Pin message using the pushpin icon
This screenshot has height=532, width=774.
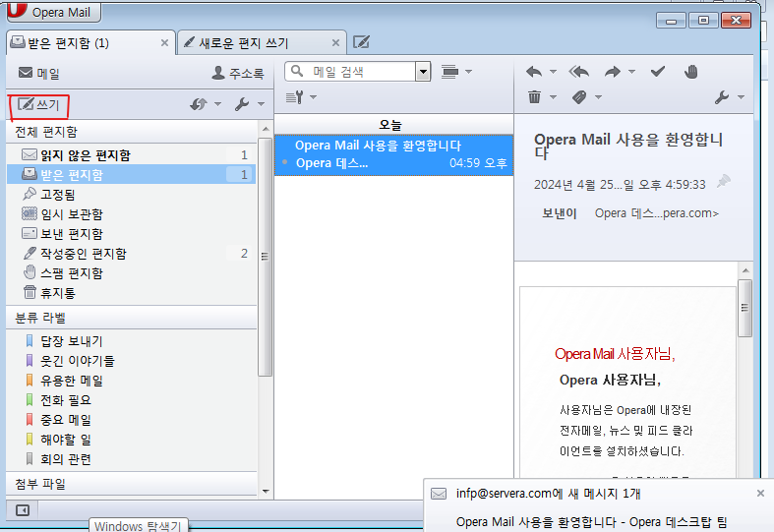724,181
